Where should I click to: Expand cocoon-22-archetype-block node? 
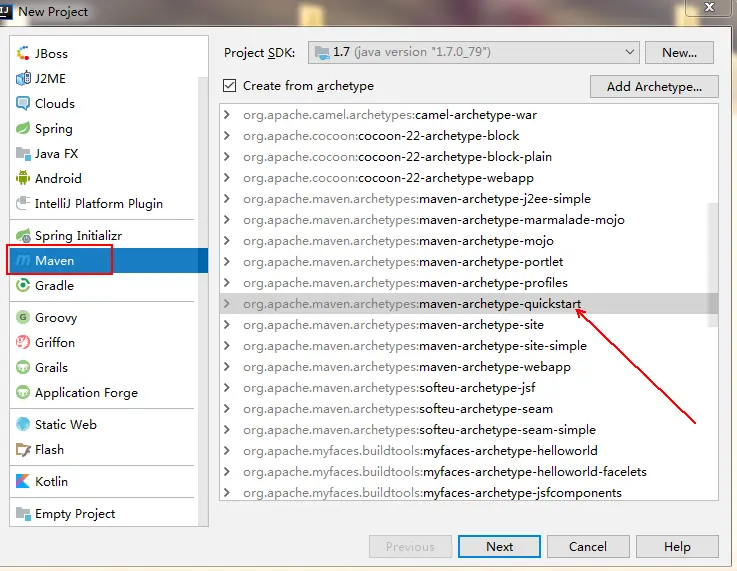(227, 135)
